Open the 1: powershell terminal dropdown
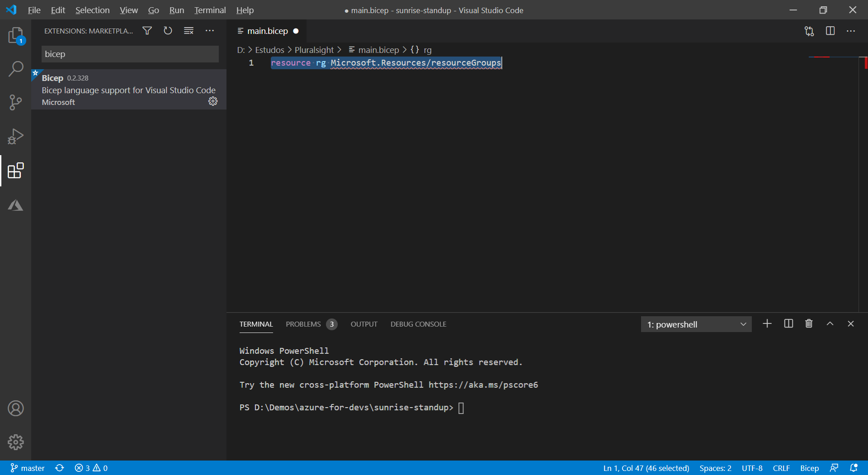Image resolution: width=868 pixels, height=475 pixels. coord(696,324)
